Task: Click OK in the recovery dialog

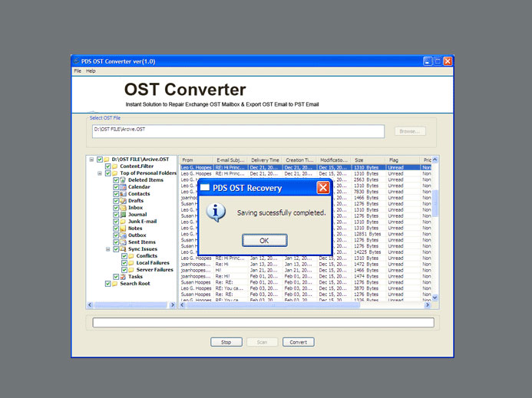Action: click(x=265, y=240)
